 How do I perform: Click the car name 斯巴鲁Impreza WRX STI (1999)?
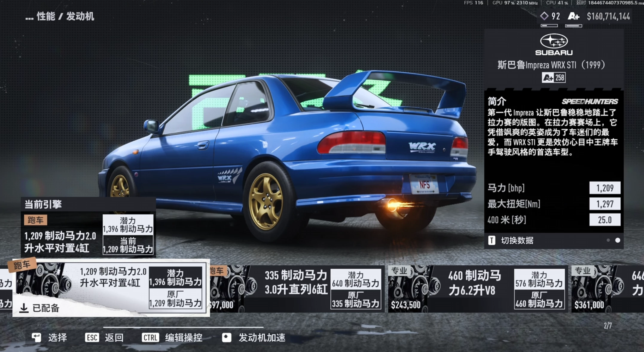pos(551,65)
